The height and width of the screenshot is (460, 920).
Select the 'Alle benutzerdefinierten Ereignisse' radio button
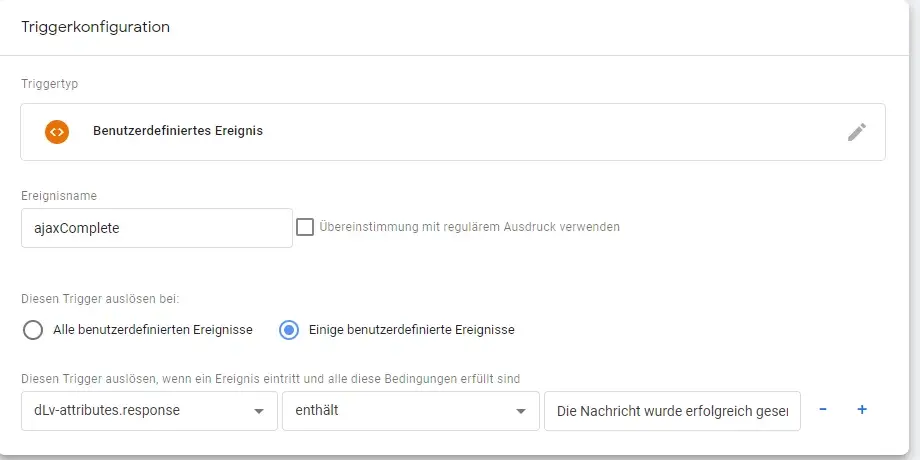33,329
